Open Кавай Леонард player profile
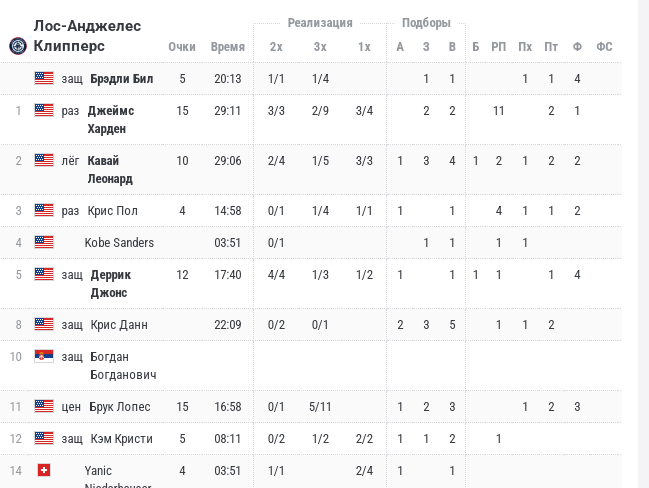 (110, 169)
